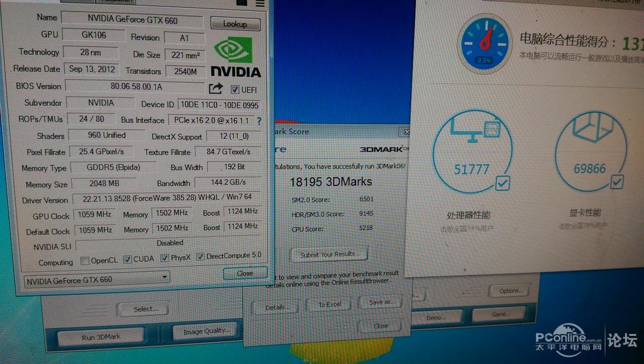Click the Options button in 3DMark window

[511, 291]
